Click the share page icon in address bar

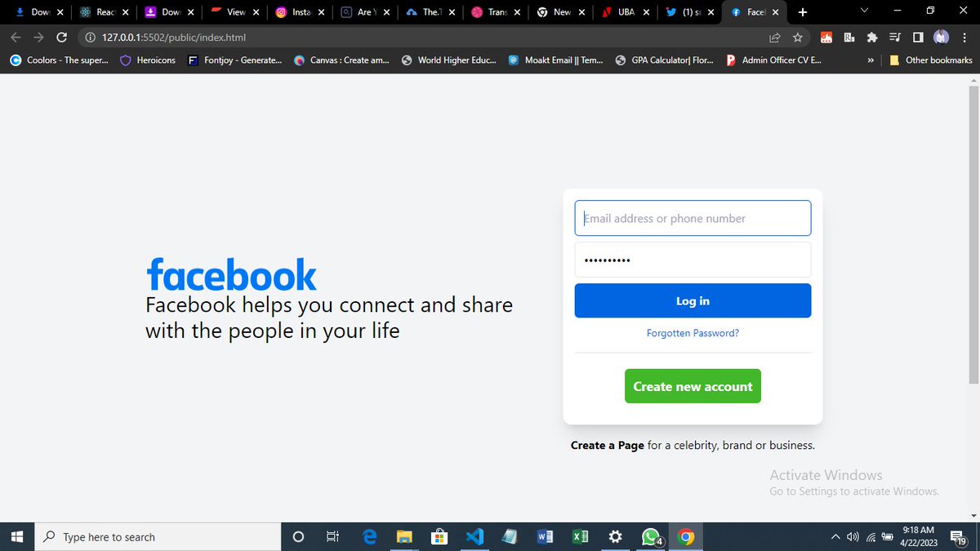tap(775, 38)
